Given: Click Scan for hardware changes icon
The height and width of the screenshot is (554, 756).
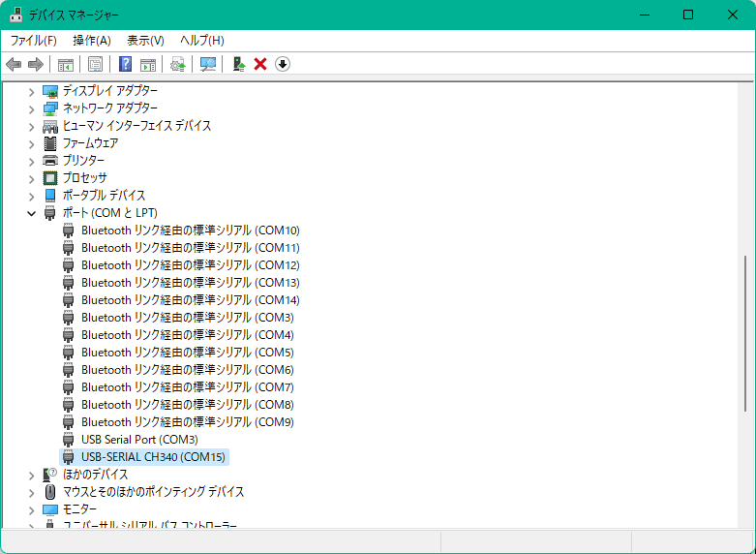Looking at the screenshot, I should click(207, 64).
